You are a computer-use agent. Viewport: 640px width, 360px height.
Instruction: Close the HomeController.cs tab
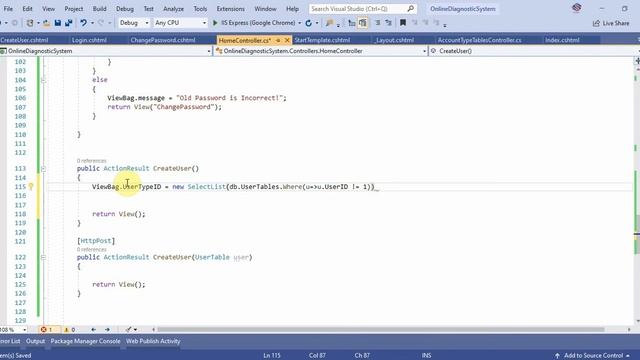click(x=287, y=40)
